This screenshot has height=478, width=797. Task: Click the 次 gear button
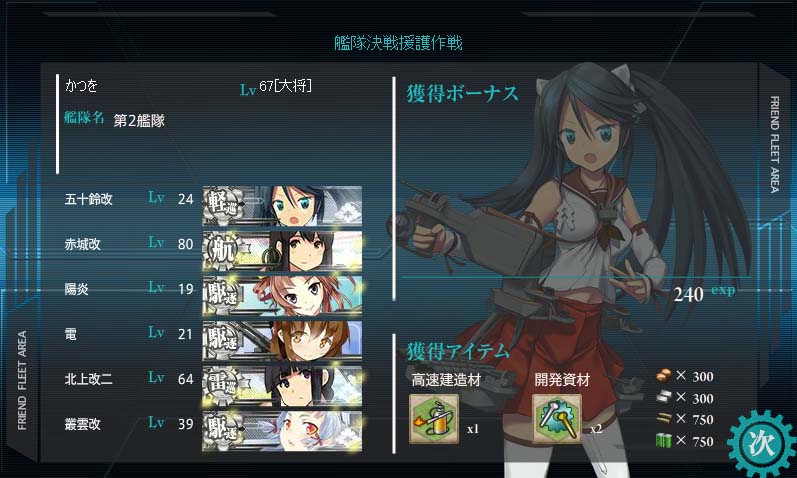pyautogui.click(x=761, y=444)
